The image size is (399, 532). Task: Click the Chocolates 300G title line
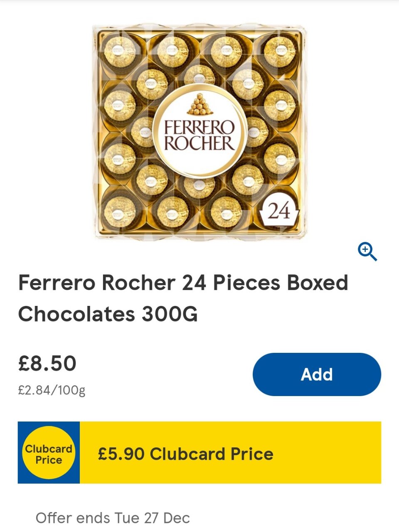[x=108, y=314]
